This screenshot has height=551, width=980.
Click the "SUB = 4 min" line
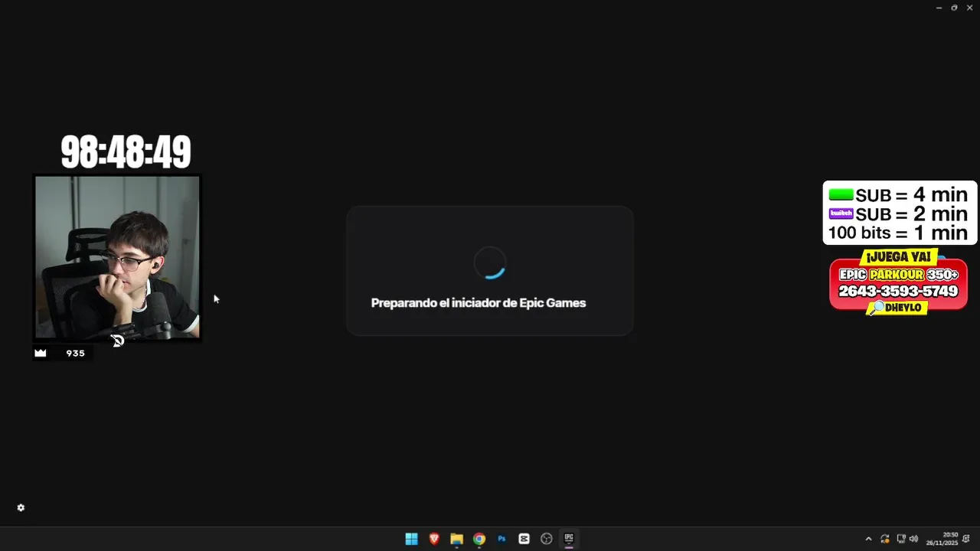[x=899, y=195]
